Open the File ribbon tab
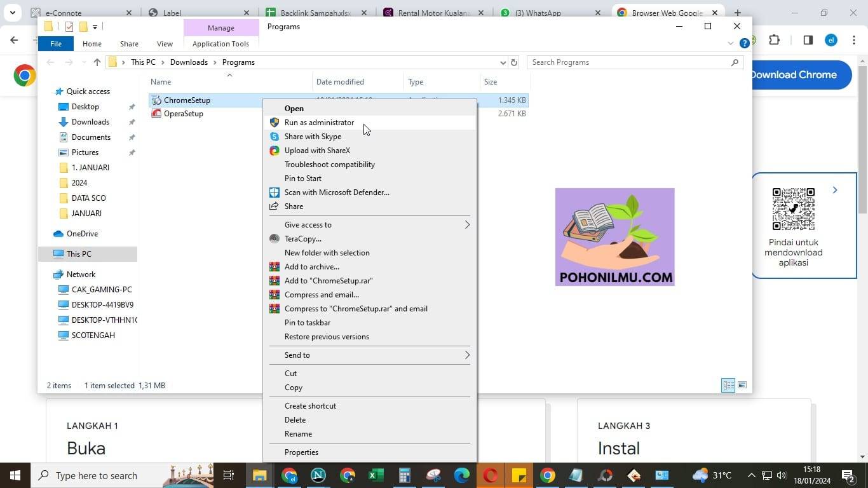 (56, 44)
